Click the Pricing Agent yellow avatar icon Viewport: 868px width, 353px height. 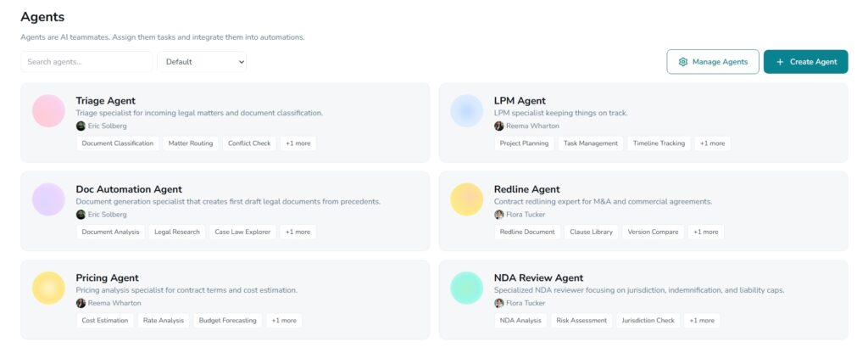[48, 288]
